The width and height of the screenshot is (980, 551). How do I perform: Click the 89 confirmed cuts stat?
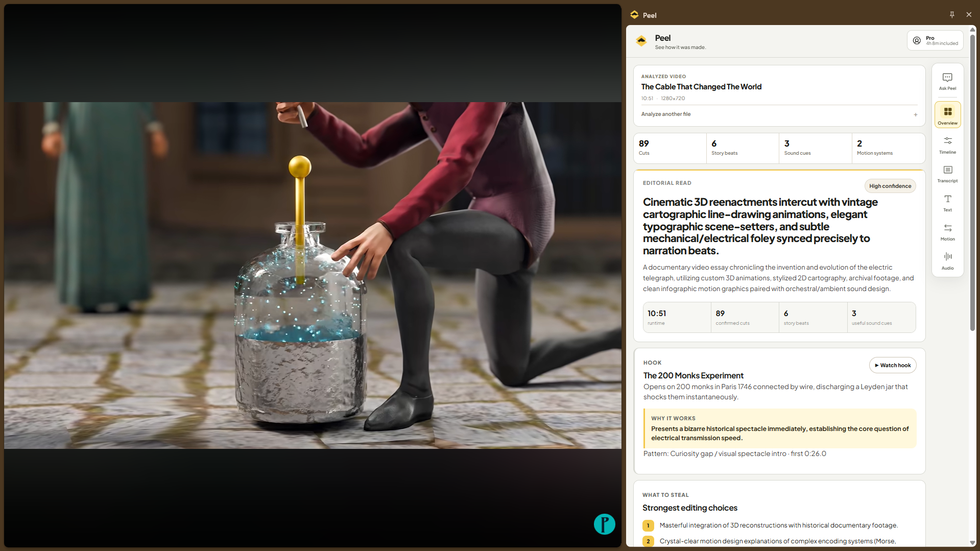[x=745, y=317]
